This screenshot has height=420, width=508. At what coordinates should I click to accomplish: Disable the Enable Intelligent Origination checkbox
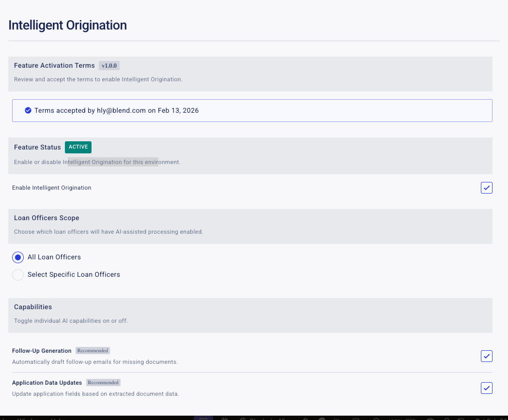[x=486, y=188]
